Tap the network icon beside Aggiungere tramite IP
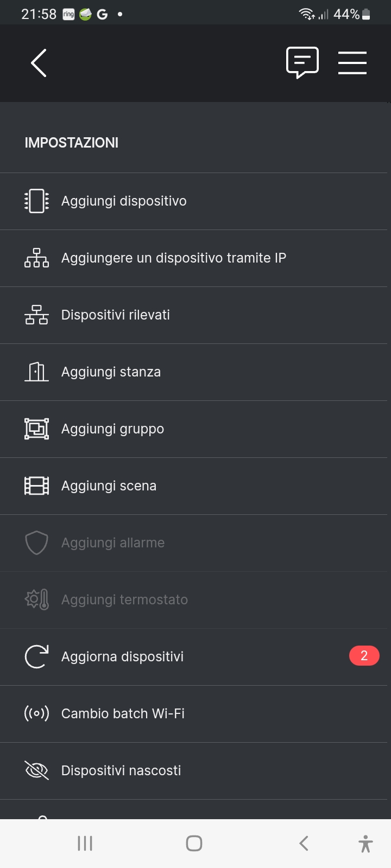 [36, 258]
